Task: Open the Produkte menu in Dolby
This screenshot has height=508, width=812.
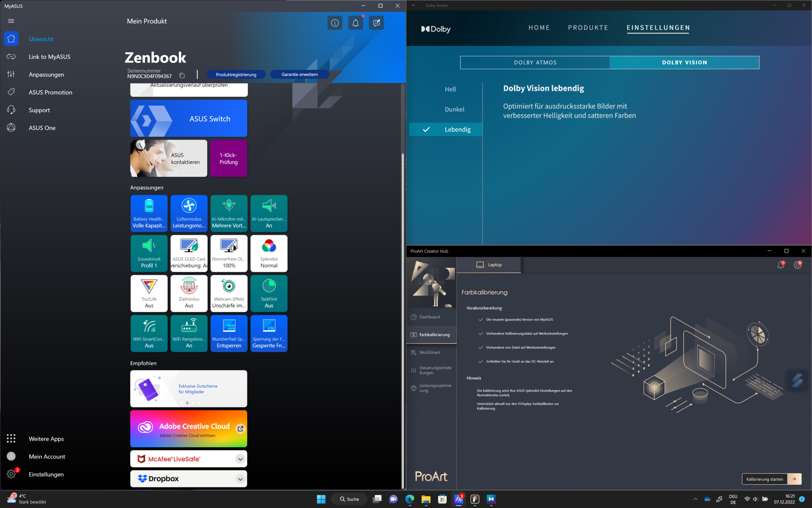Action: (587, 28)
